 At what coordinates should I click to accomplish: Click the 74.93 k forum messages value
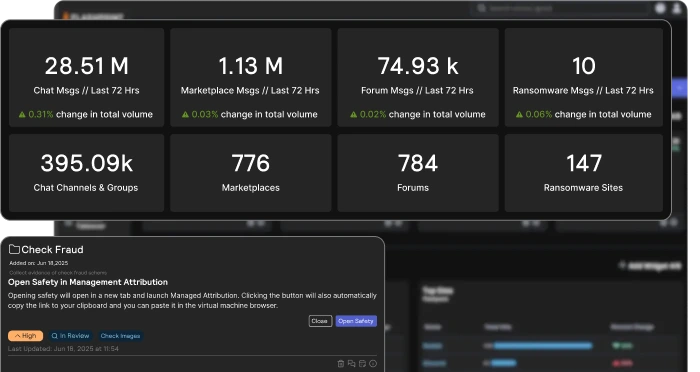pyautogui.click(x=418, y=66)
